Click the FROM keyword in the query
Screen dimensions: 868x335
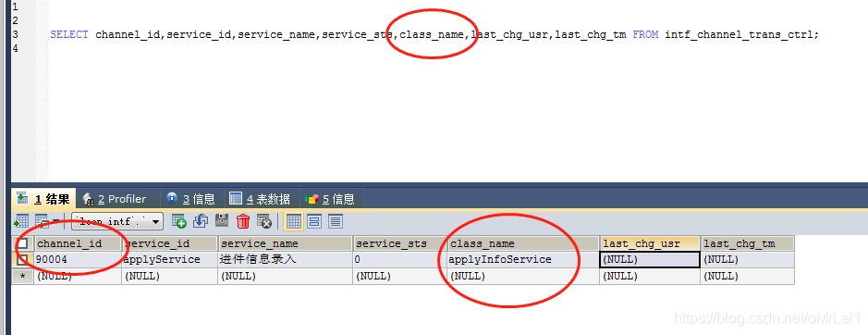645,34
